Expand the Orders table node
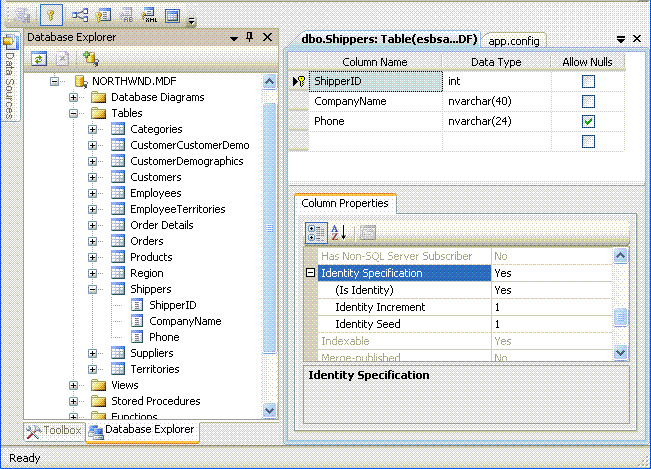This screenshot has width=651, height=469. pos(93,242)
